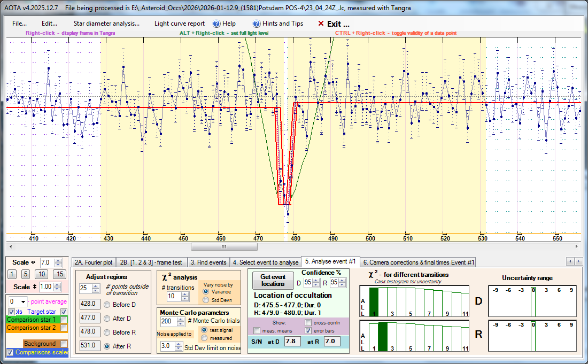
Task: Tick the Comparison star 1 checkbox
Action: click(x=64, y=320)
